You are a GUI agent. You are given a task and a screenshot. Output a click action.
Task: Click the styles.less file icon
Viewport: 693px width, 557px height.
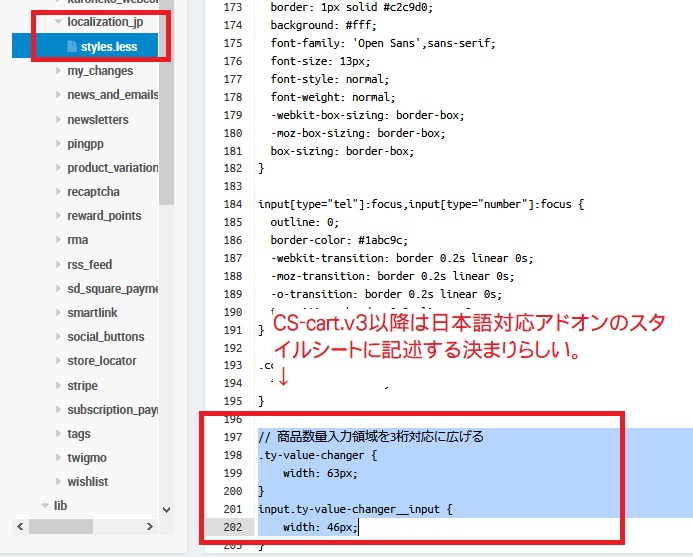pos(71,46)
